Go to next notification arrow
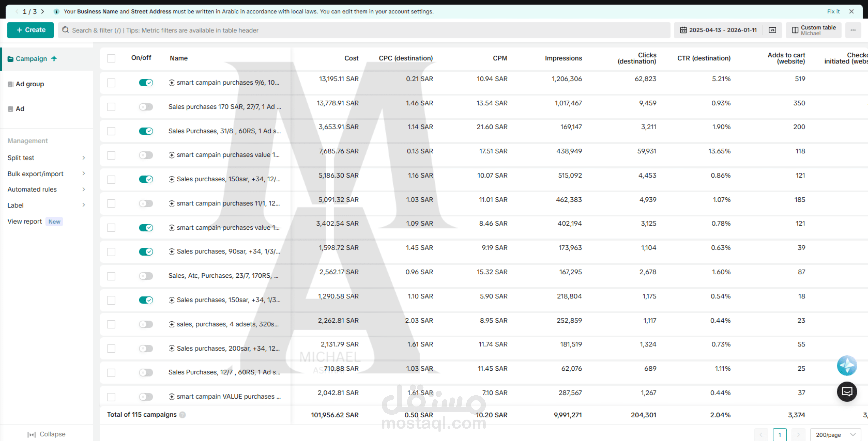Image resolution: width=868 pixels, height=441 pixels. tap(43, 11)
